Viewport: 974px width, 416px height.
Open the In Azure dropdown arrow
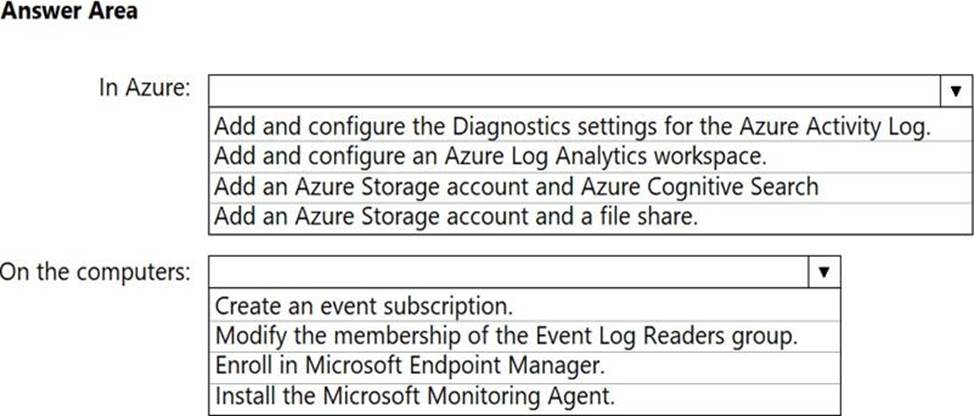[x=955, y=90]
